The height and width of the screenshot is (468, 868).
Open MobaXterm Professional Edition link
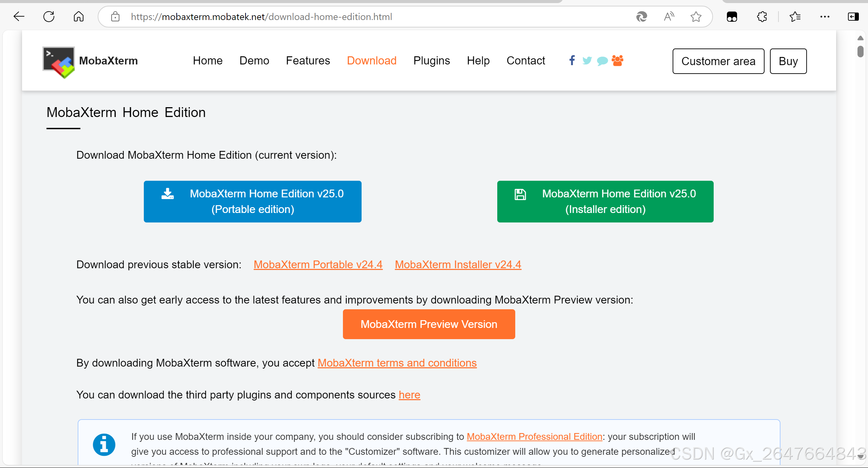pos(534,436)
